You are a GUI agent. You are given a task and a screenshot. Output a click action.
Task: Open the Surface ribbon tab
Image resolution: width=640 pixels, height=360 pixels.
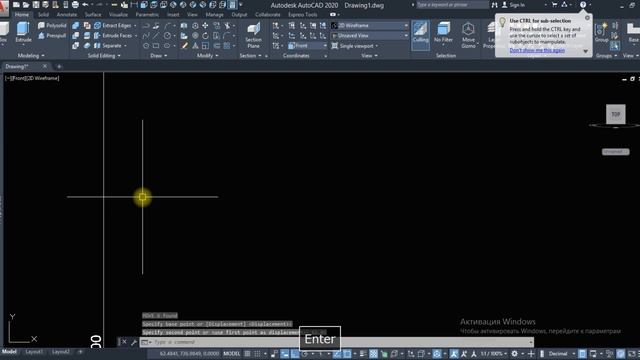pos(93,15)
